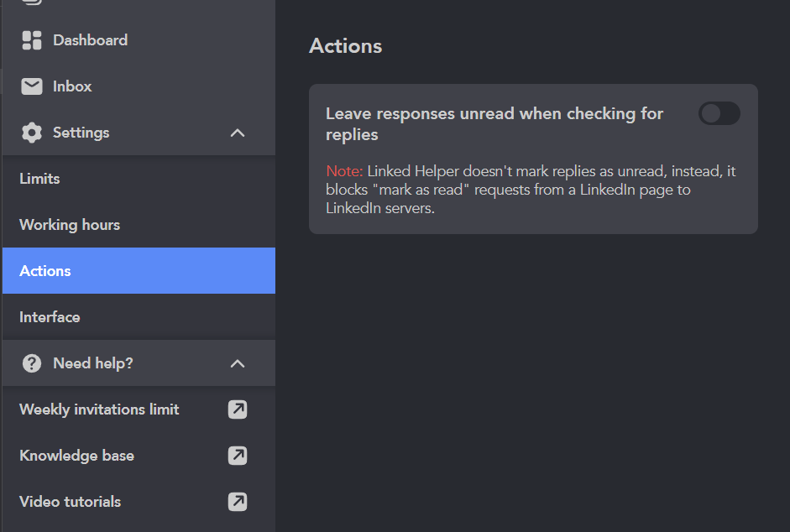This screenshot has height=532, width=790.
Task: Click external link icon beside Weekly invitations limit
Action: (x=238, y=409)
